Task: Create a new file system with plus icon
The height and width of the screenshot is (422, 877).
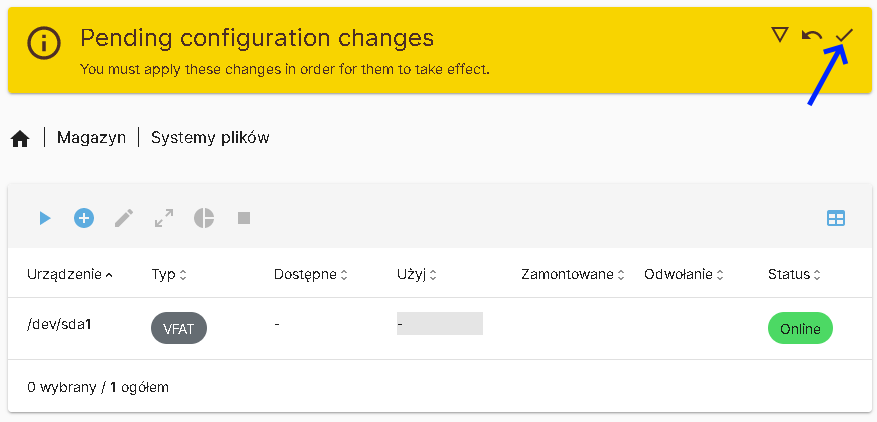Action: tap(84, 218)
